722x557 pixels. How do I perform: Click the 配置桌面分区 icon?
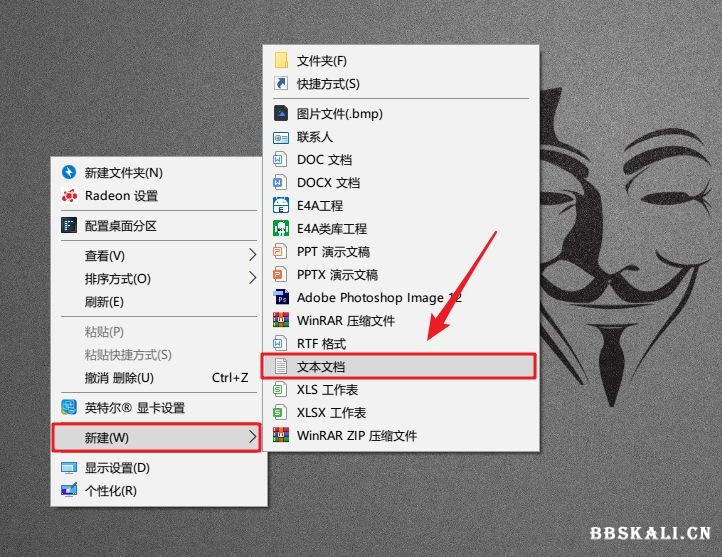[69, 226]
